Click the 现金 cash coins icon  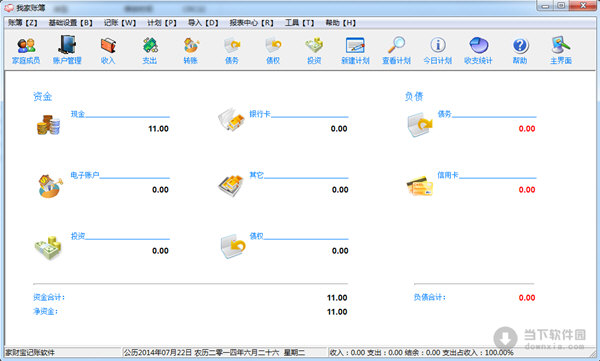(48, 124)
